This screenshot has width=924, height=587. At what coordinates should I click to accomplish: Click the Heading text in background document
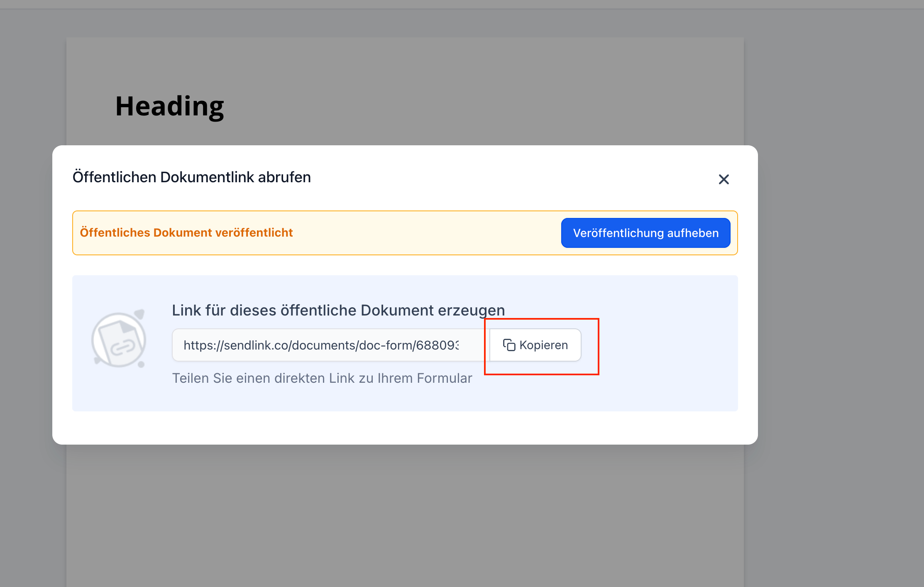(x=169, y=106)
